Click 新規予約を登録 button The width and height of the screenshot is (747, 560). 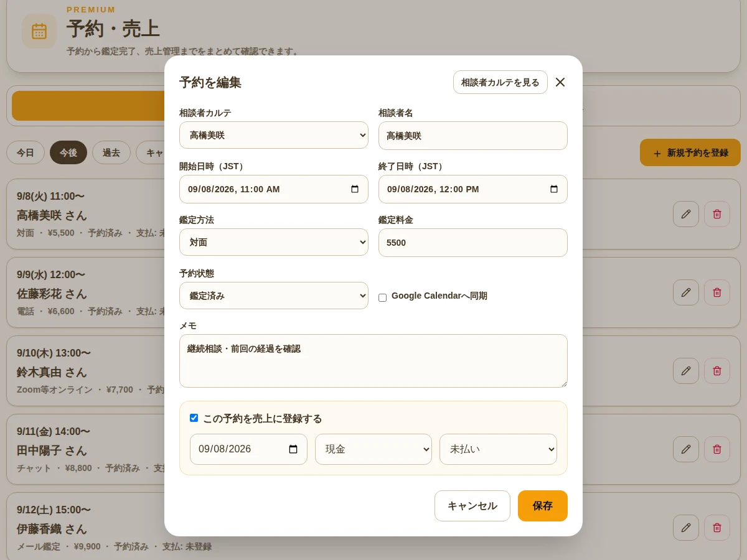pos(690,152)
